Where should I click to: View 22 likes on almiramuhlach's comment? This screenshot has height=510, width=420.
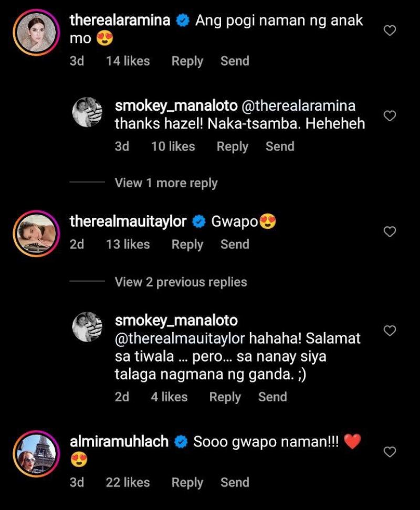click(128, 483)
